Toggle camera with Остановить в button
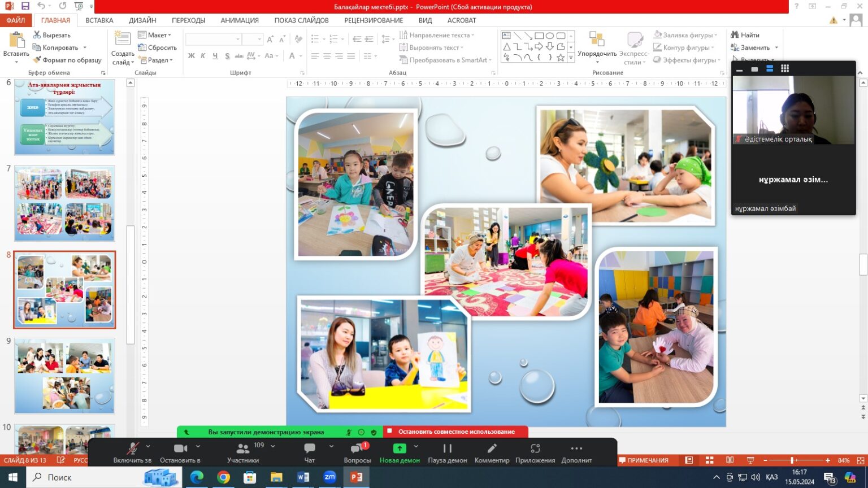 click(180, 448)
